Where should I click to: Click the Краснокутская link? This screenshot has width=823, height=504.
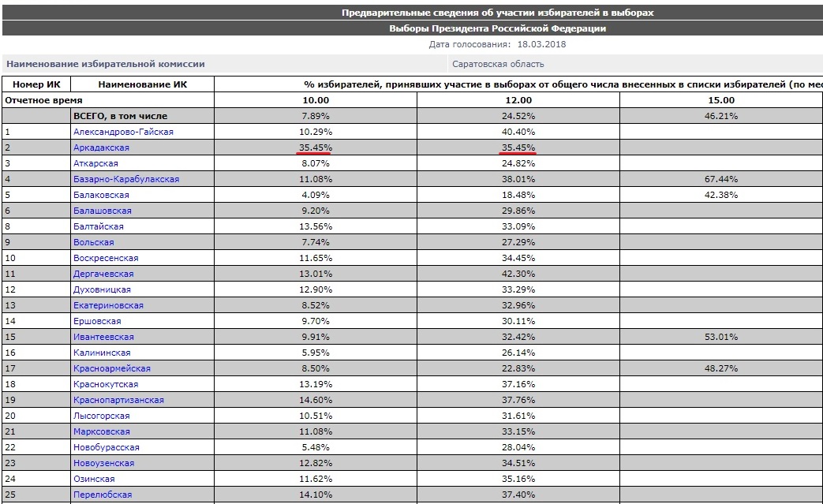(106, 383)
